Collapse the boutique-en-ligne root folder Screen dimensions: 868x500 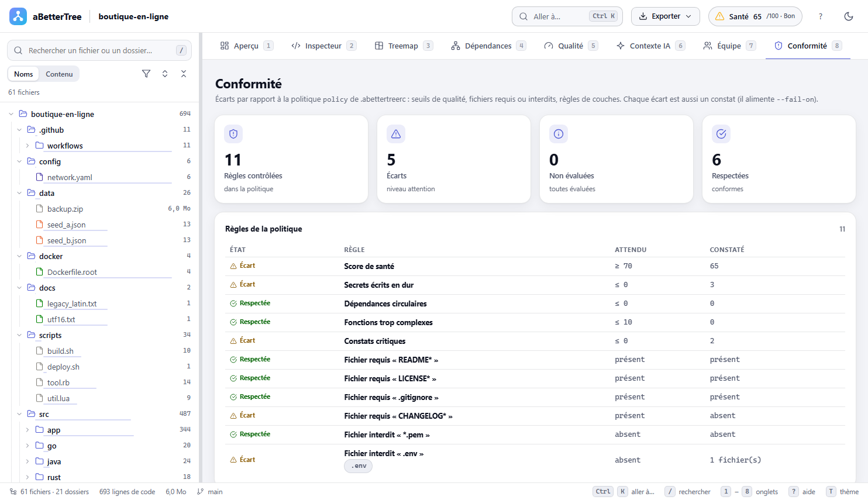11,114
